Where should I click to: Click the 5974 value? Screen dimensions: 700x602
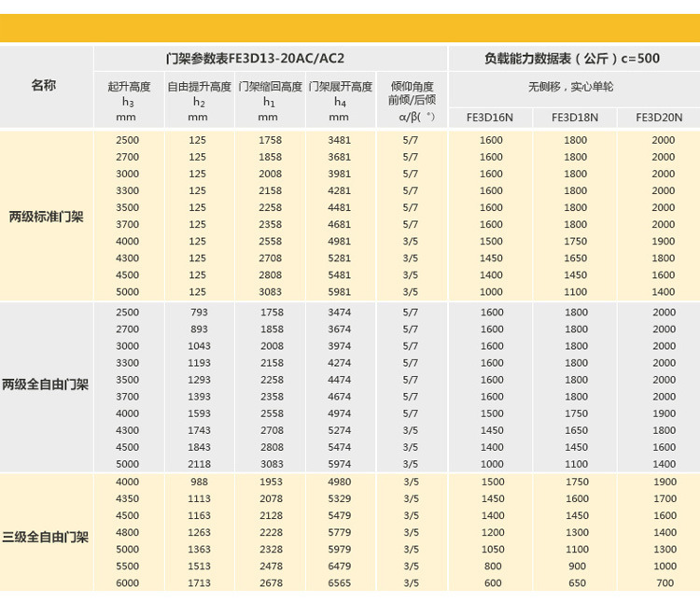(x=340, y=465)
